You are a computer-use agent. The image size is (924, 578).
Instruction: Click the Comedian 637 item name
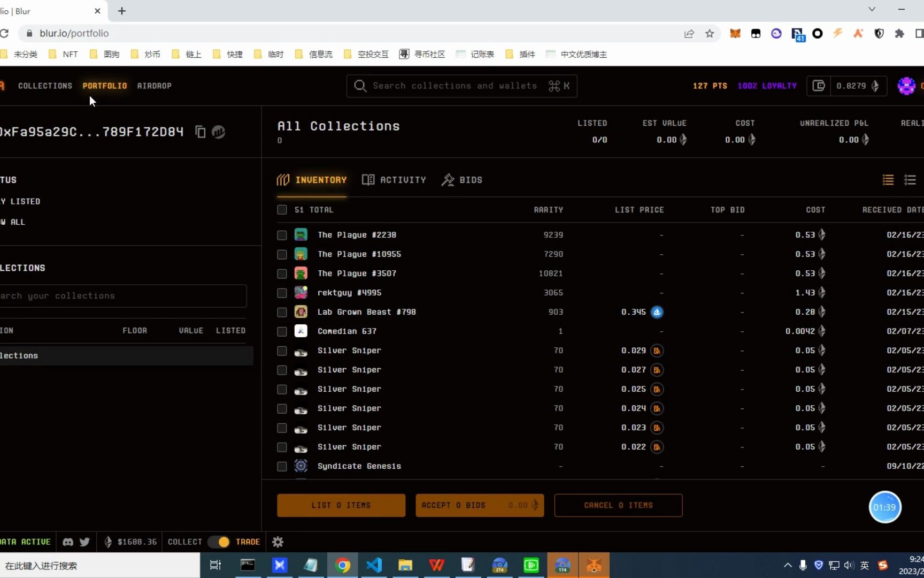[x=347, y=331]
